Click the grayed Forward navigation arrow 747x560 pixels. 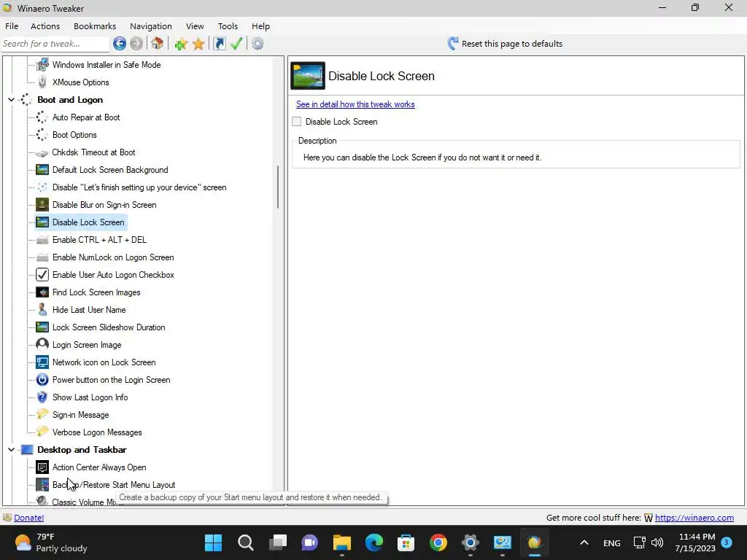pyautogui.click(x=136, y=44)
